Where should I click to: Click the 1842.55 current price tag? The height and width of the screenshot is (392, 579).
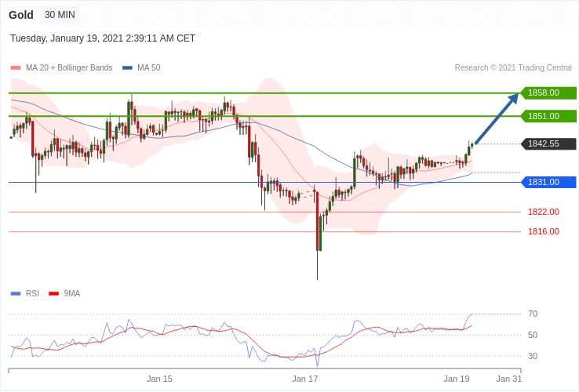(548, 144)
